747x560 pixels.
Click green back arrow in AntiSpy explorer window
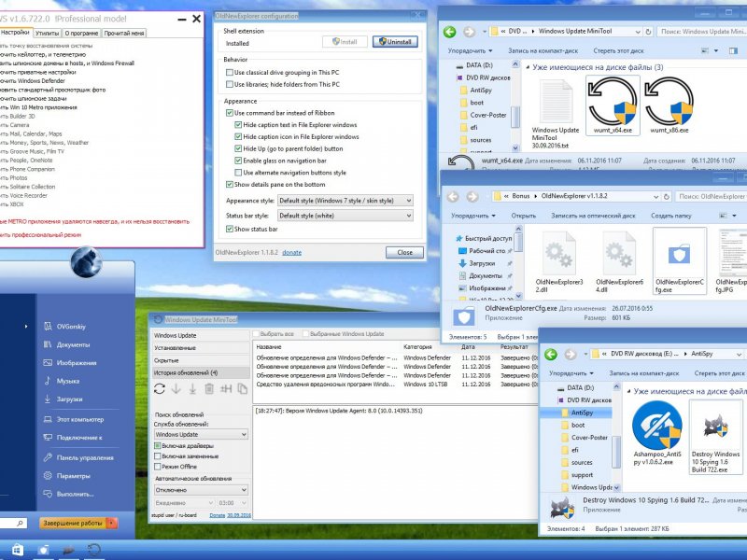point(551,355)
